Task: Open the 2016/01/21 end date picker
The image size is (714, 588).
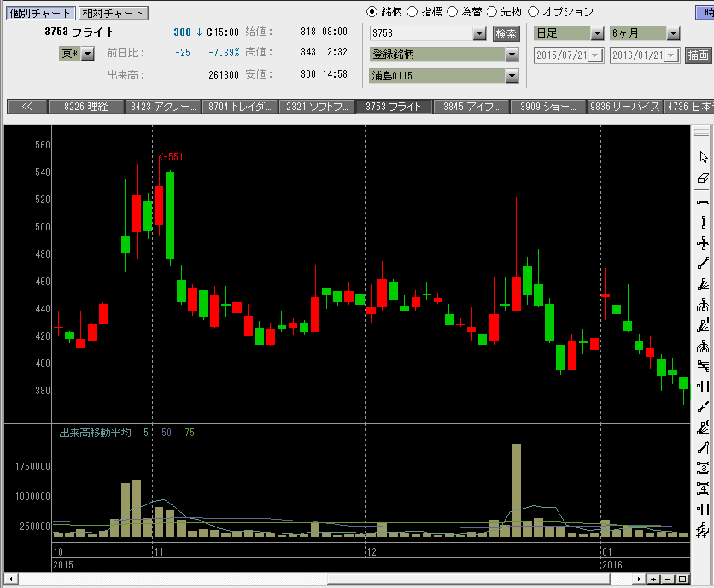Action: 671,55
